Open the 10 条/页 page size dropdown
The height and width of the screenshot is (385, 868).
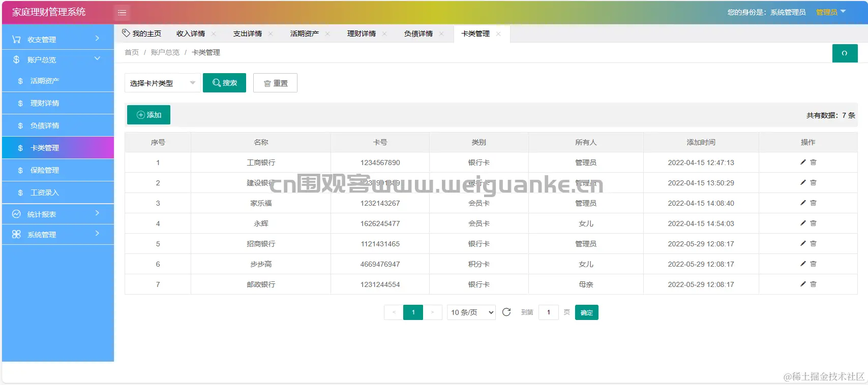click(x=471, y=312)
